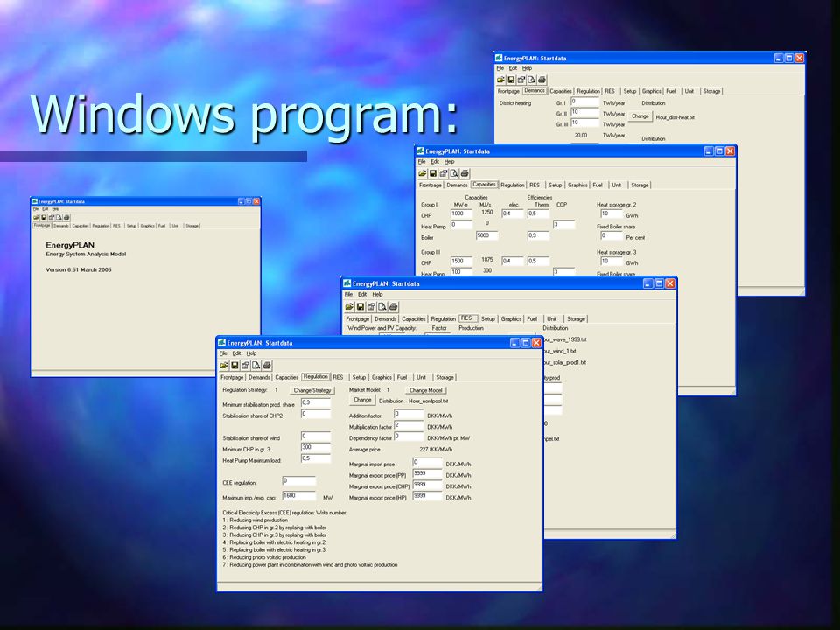840x630 pixels.
Task: Select Demands tab in Frontpage window
Action: 61,226
